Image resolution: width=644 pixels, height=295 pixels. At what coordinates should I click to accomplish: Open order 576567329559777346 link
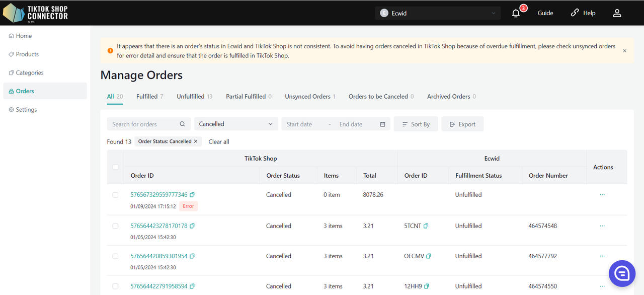(159, 195)
